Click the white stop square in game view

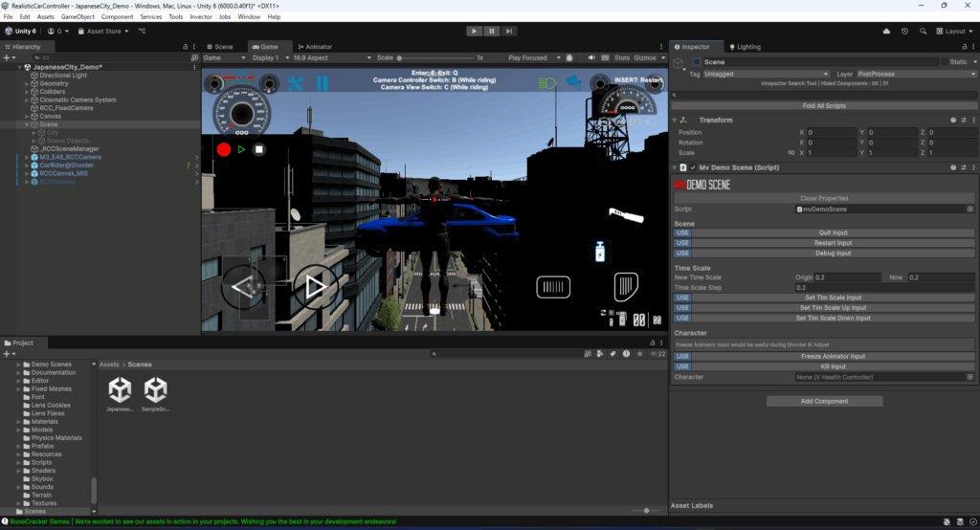[x=258, y=149]
